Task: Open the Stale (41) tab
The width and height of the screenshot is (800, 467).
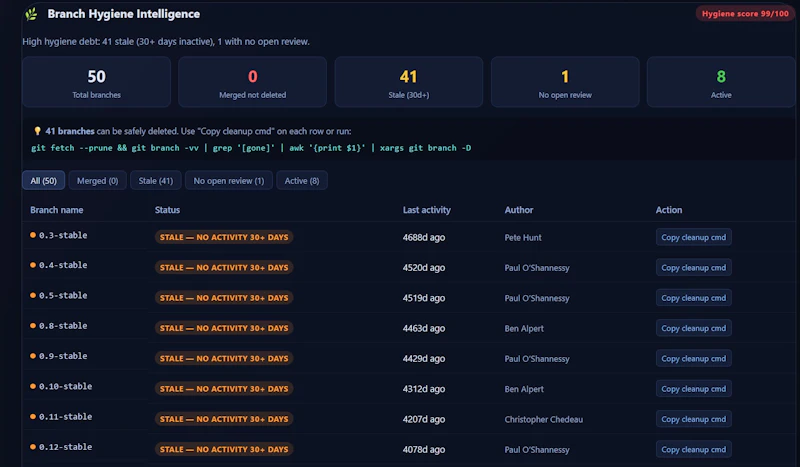Action: (156, 181)
